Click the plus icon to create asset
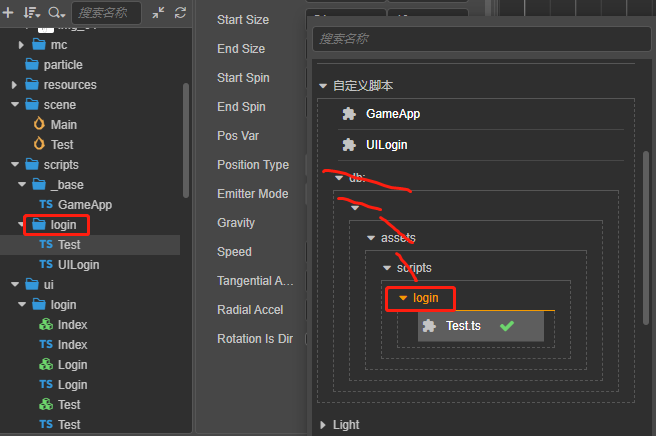Screen dimensions: 656x436 (8, 13)
